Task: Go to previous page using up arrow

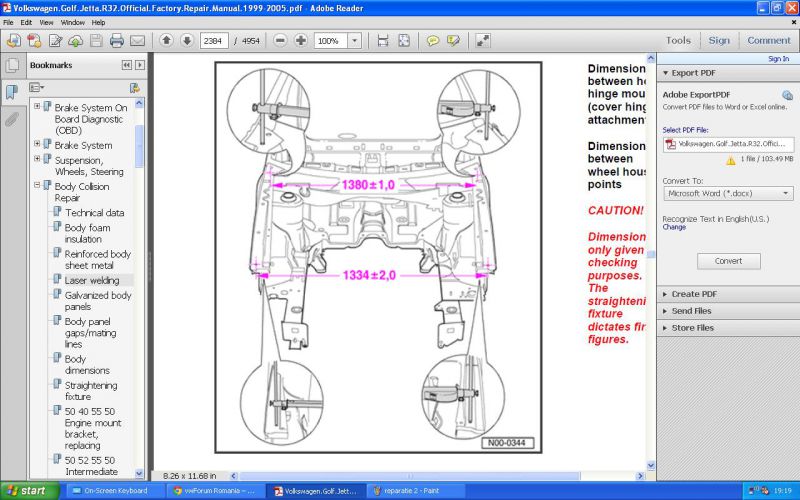Action: (165, 41)
